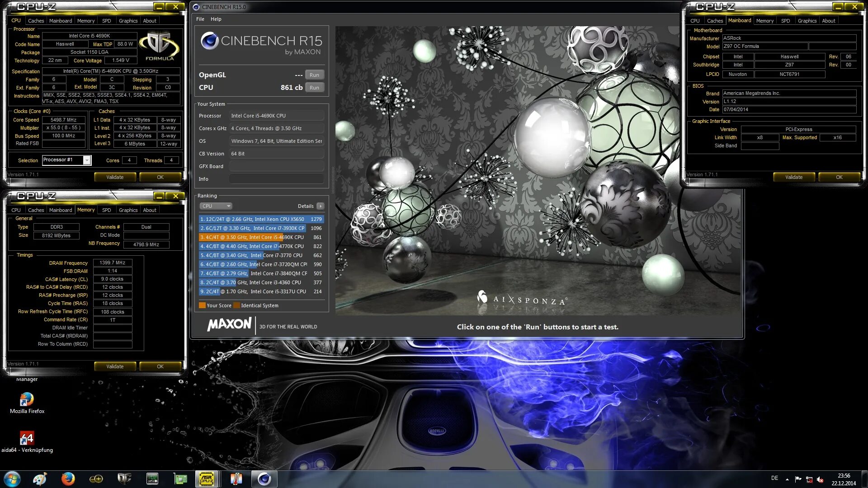Click the Action Center flag tray icon
868x488 pixels.
coord(798,479)
